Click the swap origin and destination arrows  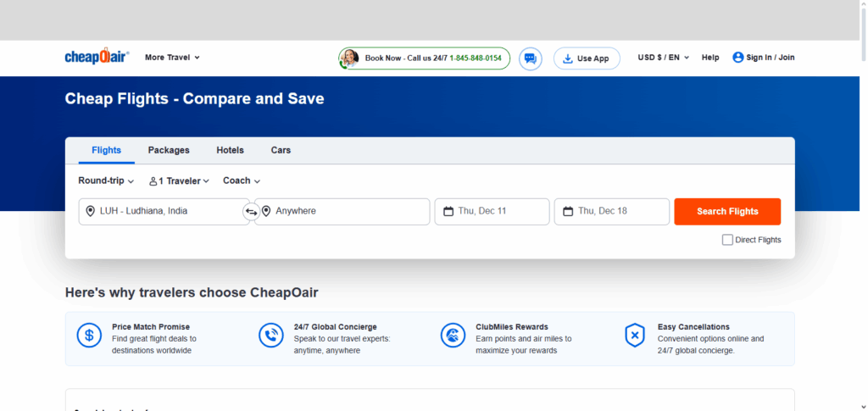point(251,211)
